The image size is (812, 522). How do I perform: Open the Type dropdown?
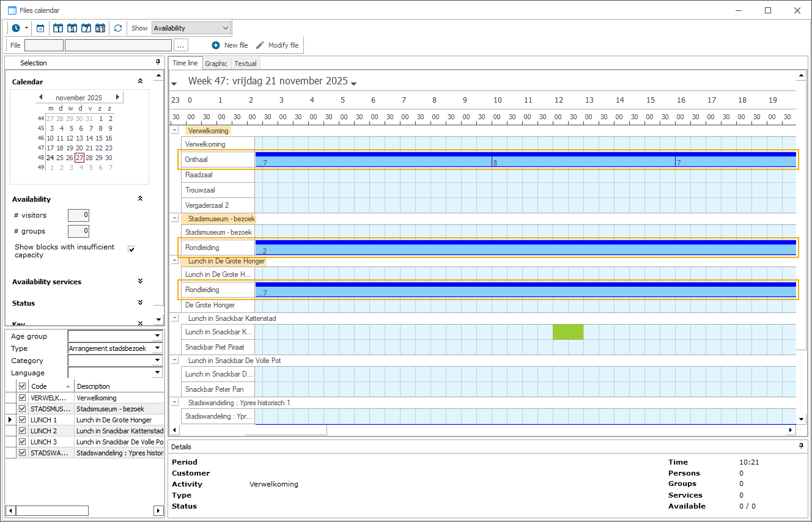click(x=157, y=348)
